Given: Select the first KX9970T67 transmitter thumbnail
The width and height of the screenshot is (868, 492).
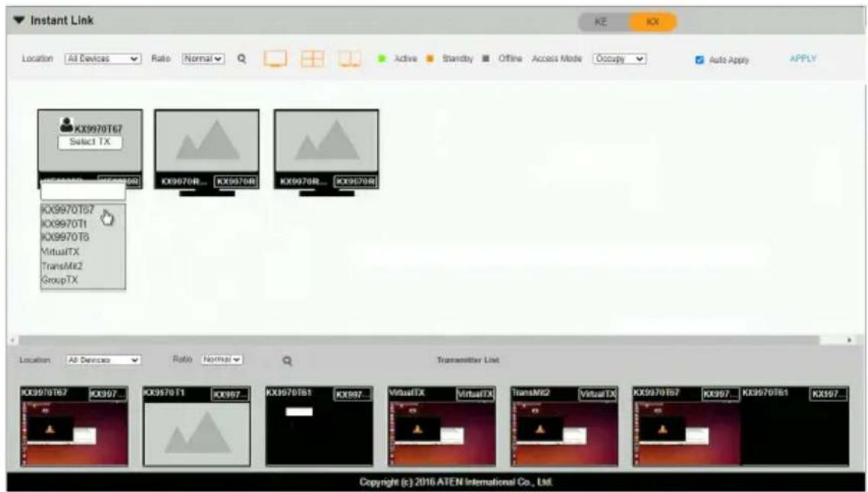Looking at the screenshot, I should 74,426.
